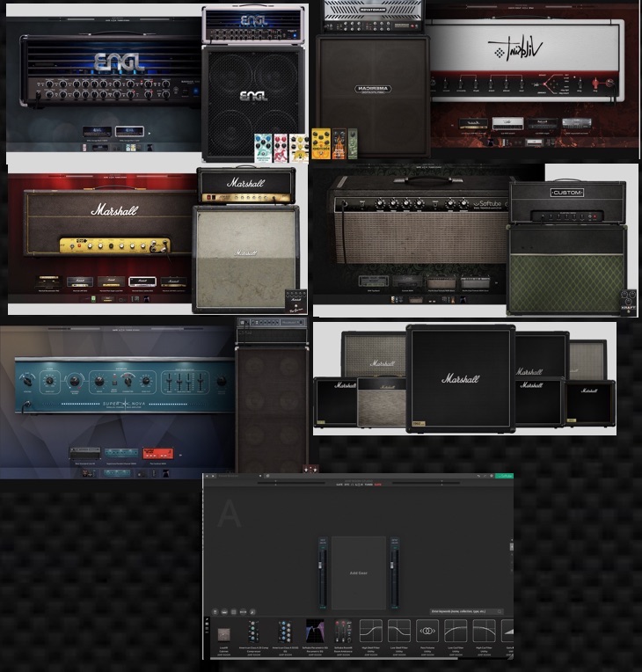Viewport: 642px width, 672px height.
Task: Turn the red knob on the white amp head
Action: point(595,84)
